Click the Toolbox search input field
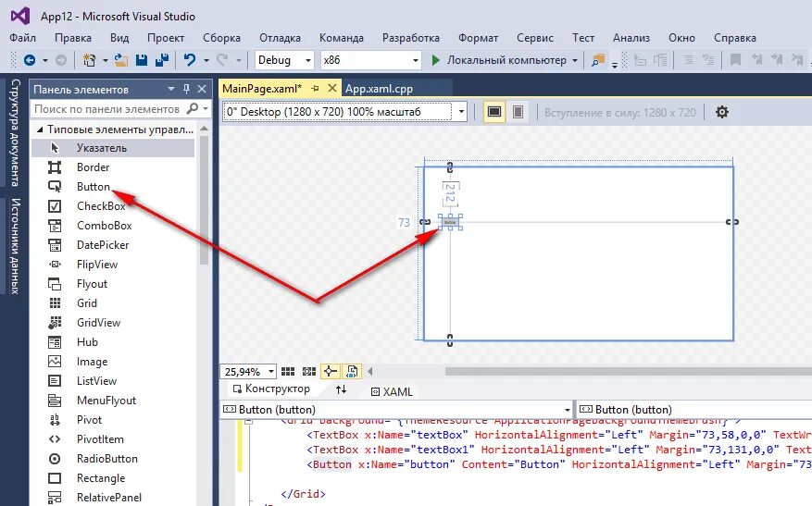 pos(107,108)
